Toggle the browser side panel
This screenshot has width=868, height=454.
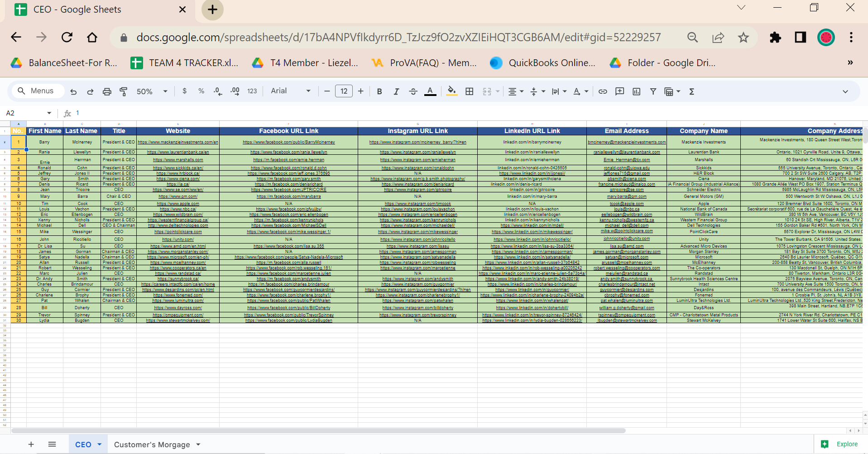point(801,37)
